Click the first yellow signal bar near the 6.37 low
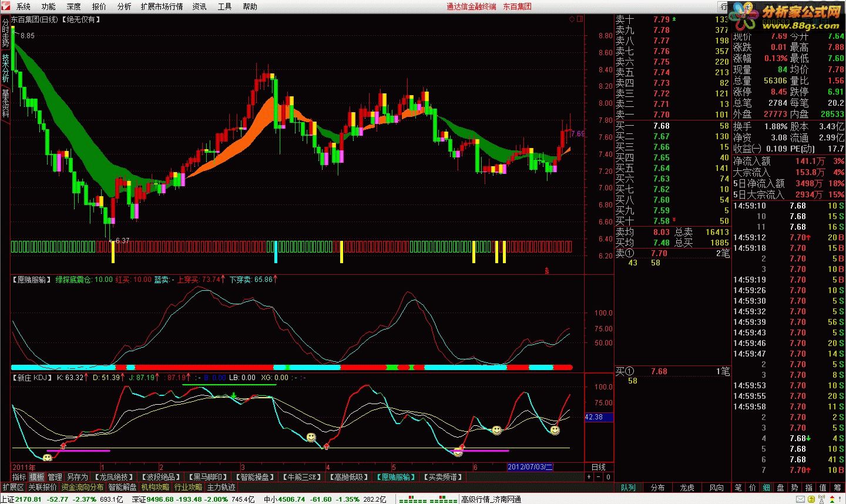 (x=113, y=251)
